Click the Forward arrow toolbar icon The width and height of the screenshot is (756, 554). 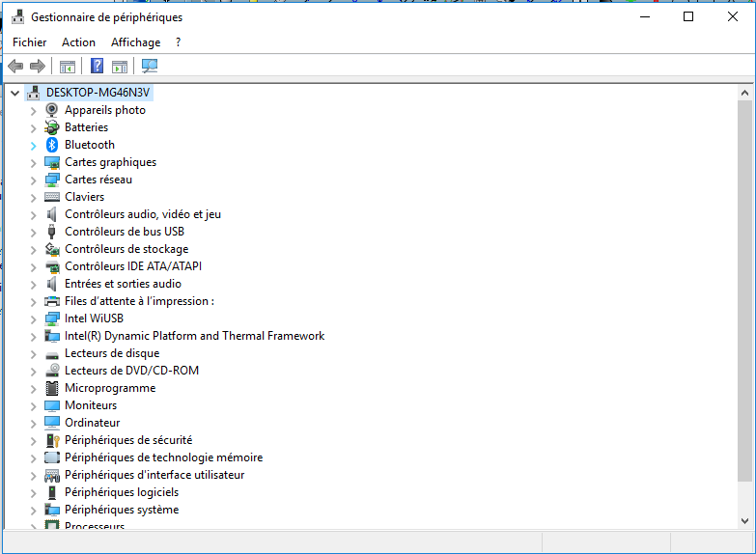pos(38,66)
